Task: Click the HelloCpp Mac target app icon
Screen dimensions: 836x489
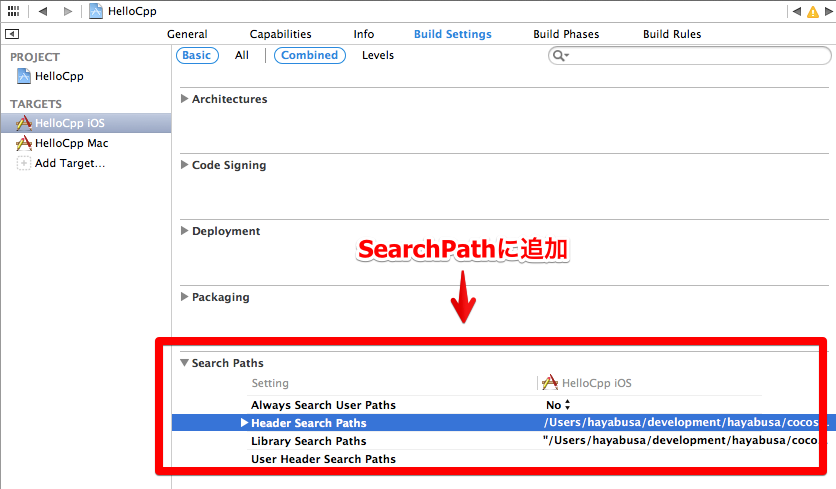Action: 24,143
